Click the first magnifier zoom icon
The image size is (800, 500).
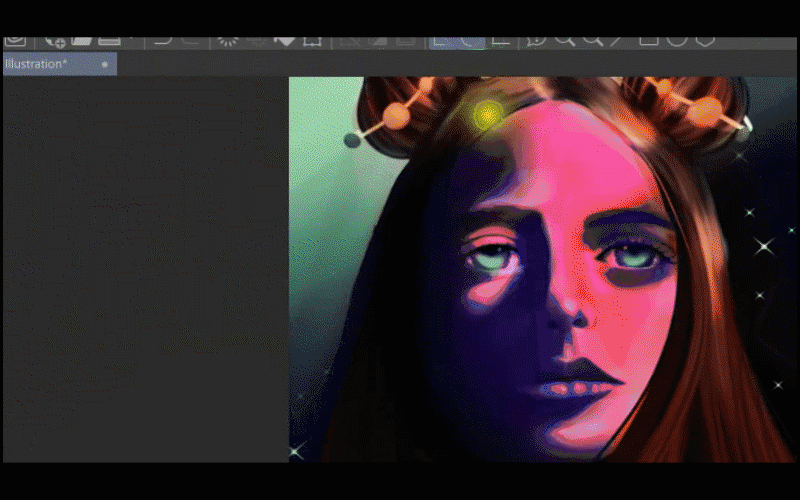click(x=565, y=41)
